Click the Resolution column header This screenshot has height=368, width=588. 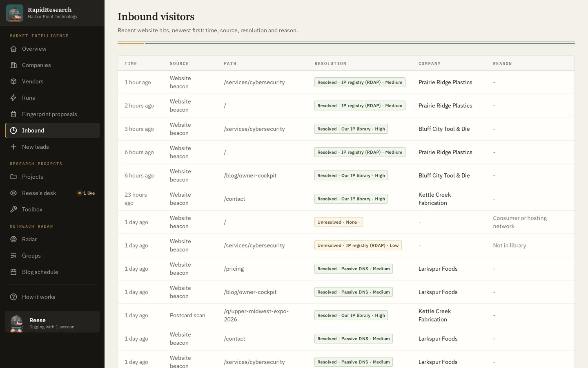330,63
